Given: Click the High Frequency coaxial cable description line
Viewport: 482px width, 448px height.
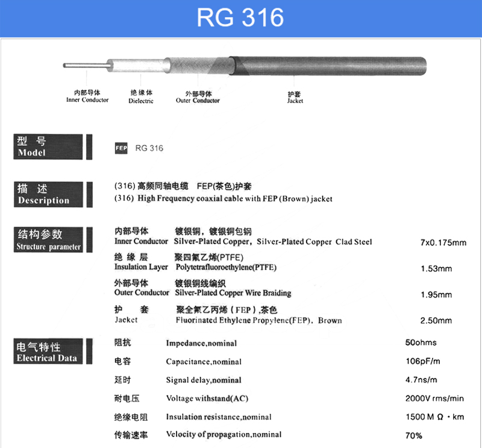Looking at the screenshot, I should pos(223,198).
